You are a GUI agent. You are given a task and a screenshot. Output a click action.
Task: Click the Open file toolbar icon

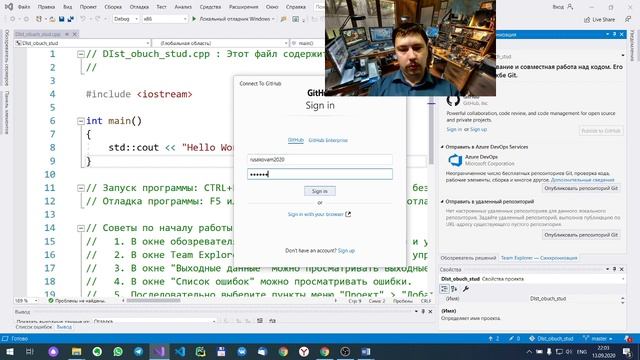click(52, 19)
